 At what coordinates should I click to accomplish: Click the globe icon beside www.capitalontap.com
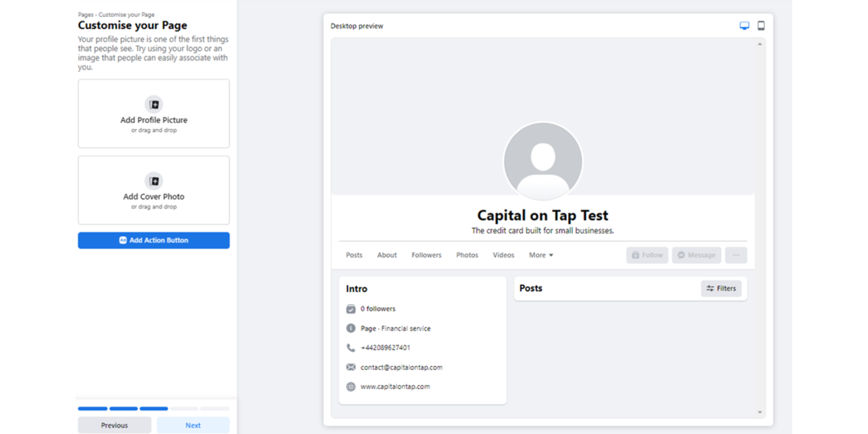click(x=350, y=386)
